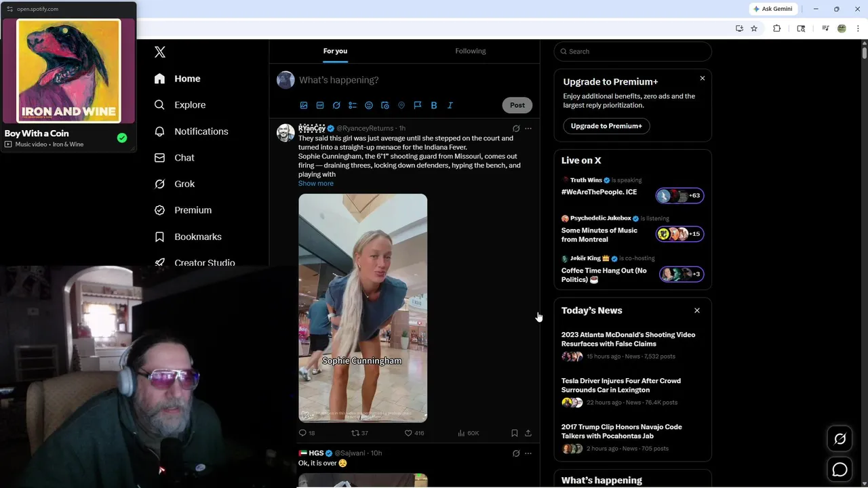
Task: Open Chat in the sidebar
Action: click(174, 158)
